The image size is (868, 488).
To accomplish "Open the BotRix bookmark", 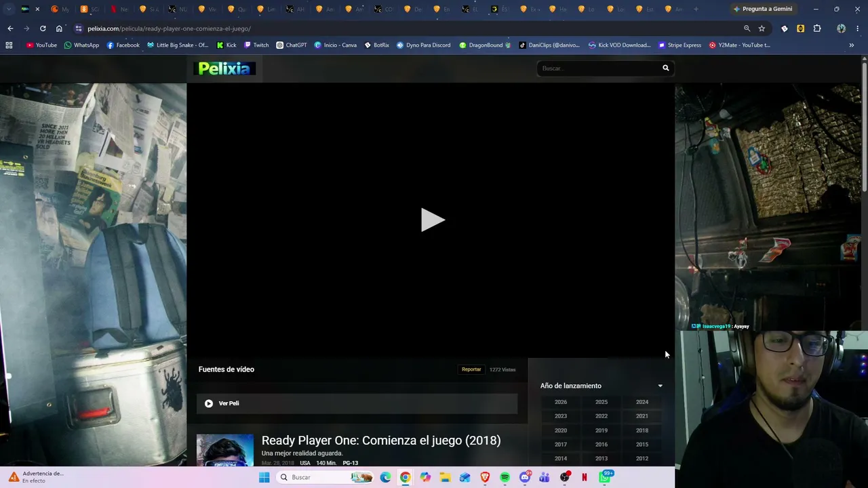I will (377, 45).
